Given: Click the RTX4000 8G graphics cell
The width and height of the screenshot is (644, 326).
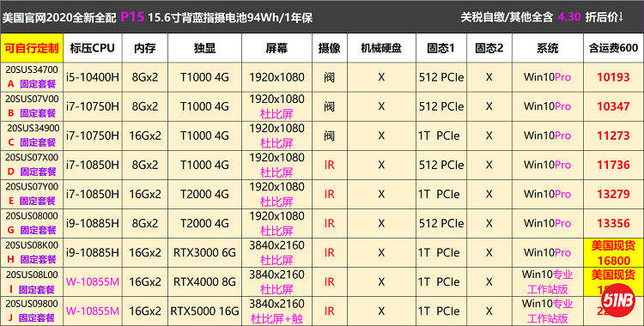Looking at the screenshot, I should pos(204,281).
